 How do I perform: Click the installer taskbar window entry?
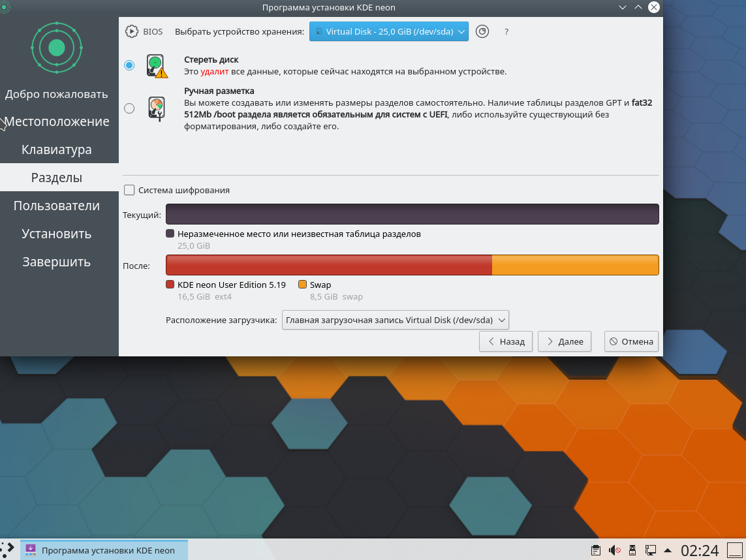pos(104,550)
